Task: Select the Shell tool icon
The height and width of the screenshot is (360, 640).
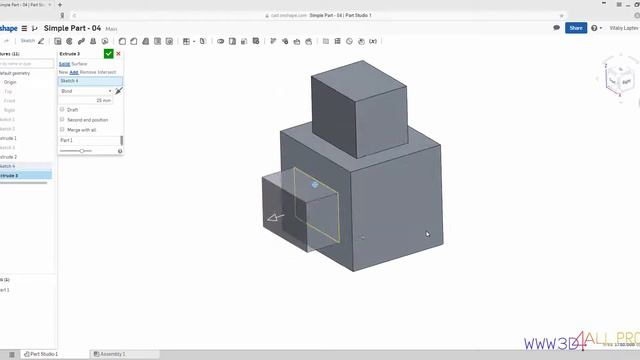Action: pyautogui.click(x=169, y=41)
